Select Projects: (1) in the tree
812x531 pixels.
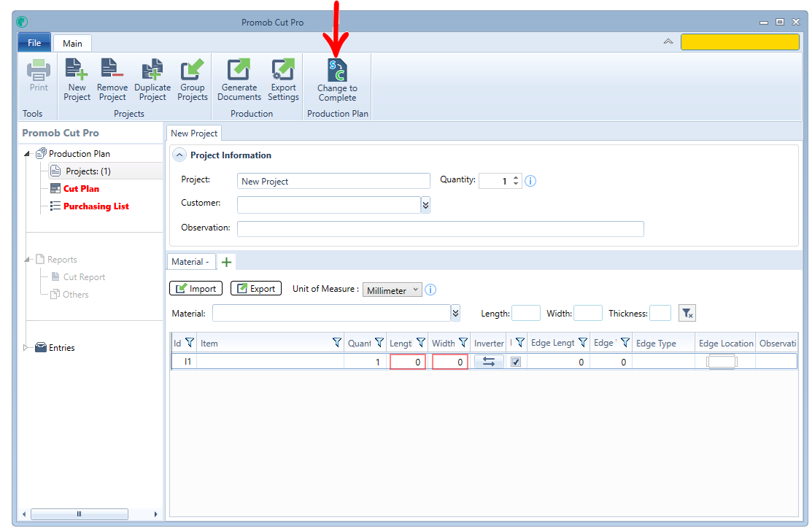(88, 171)
